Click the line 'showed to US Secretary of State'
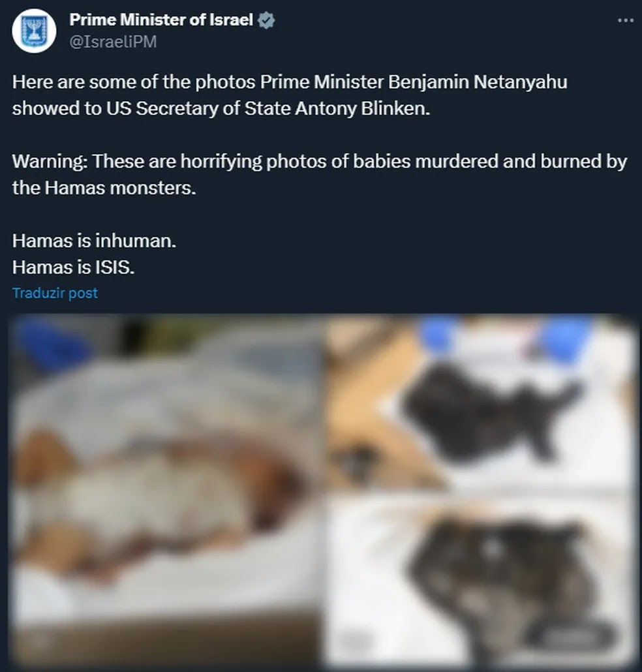642x672 pixels. pyautogui.click(x=221, y=108)
